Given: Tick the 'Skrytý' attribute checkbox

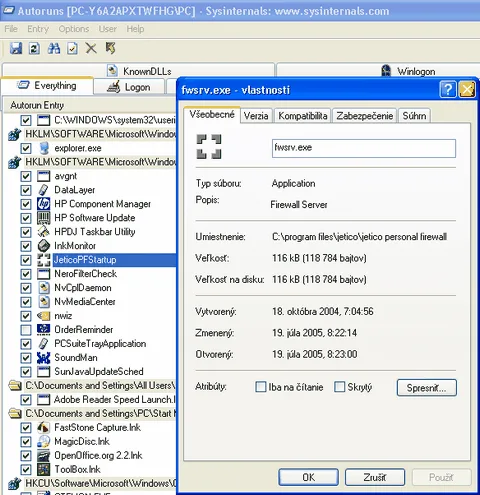Looking at the screenshot, I should (339, 387).
